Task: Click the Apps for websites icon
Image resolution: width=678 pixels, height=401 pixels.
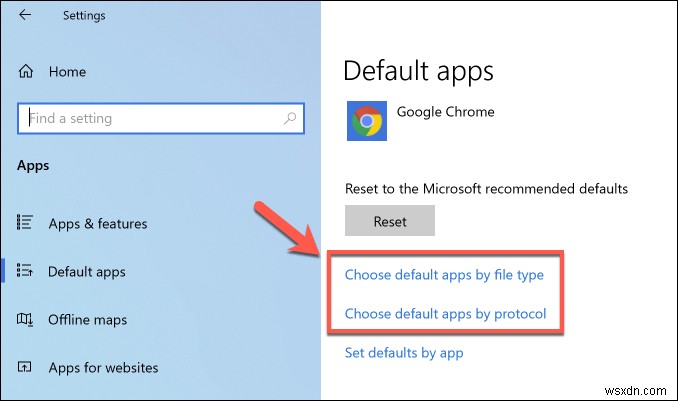Action: click(26, 368)
